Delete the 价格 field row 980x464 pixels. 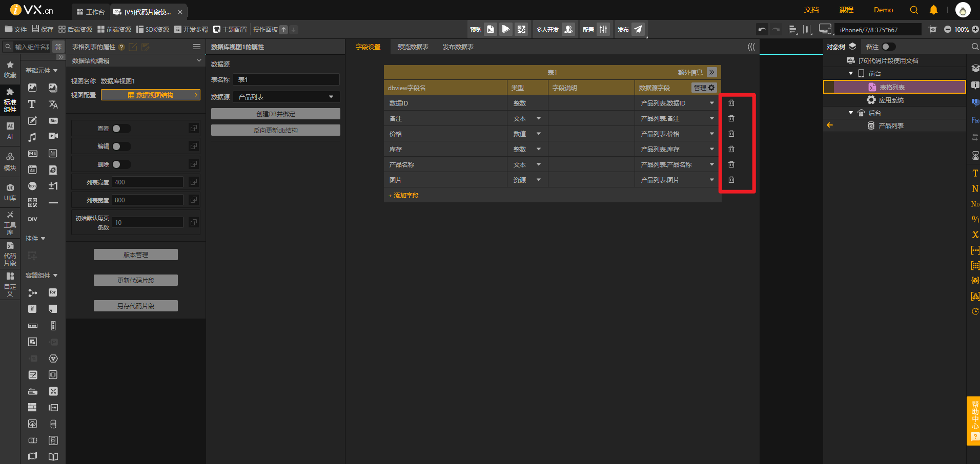731,134
